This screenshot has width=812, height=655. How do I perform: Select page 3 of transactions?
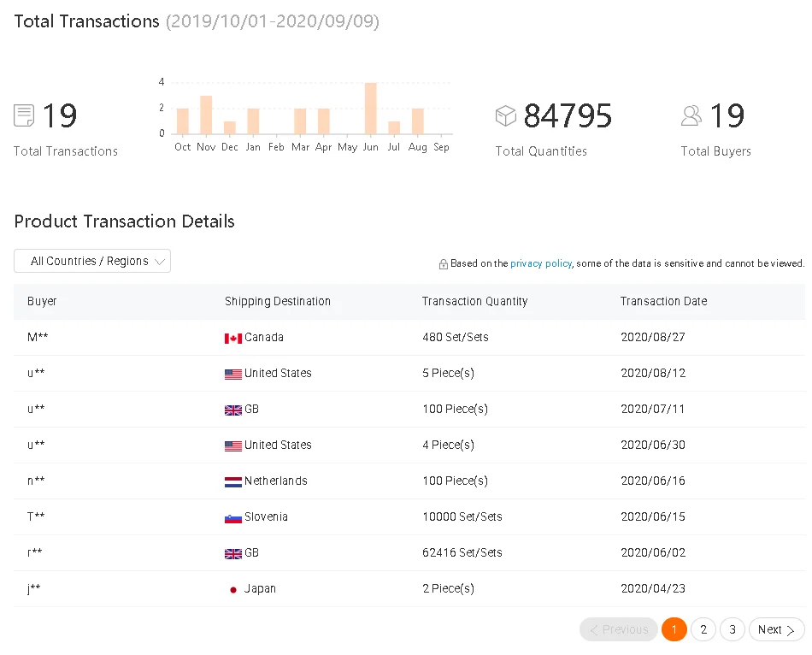tap(733, 629)
